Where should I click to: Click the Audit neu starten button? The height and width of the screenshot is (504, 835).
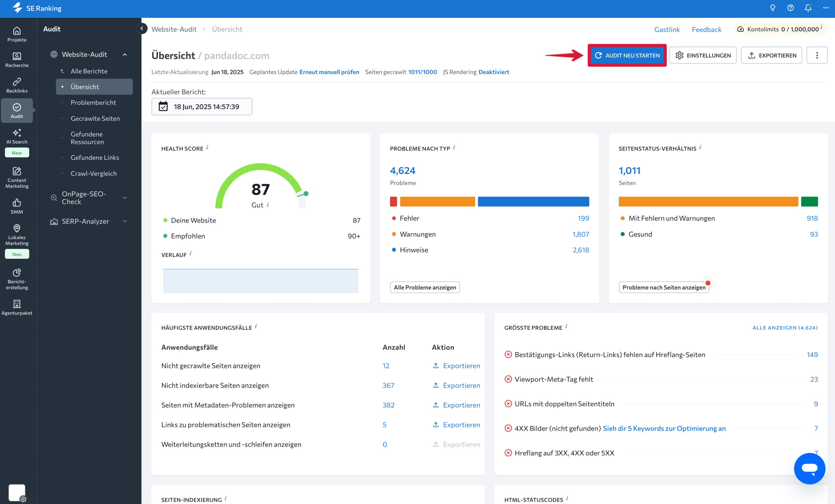point(627,55)
